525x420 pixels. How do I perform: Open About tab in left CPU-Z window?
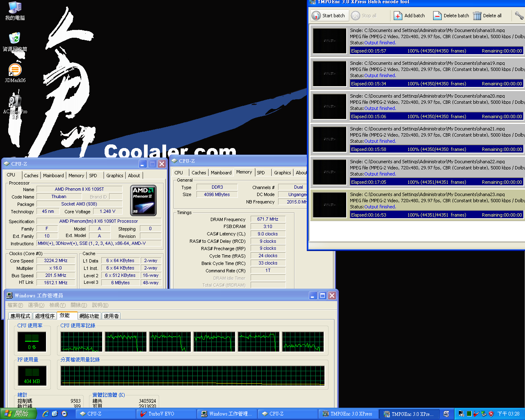click(x=134, y=176)
